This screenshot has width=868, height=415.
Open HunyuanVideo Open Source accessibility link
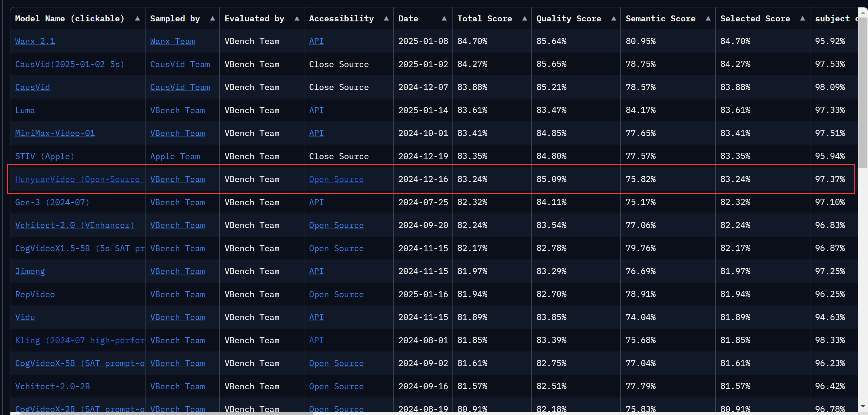(x=336, y=179)
